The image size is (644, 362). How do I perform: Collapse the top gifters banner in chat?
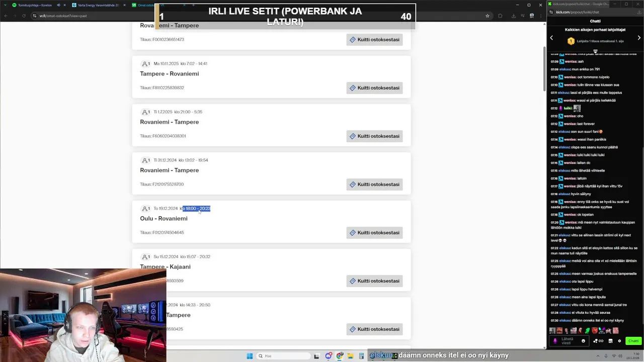(595, 51)
